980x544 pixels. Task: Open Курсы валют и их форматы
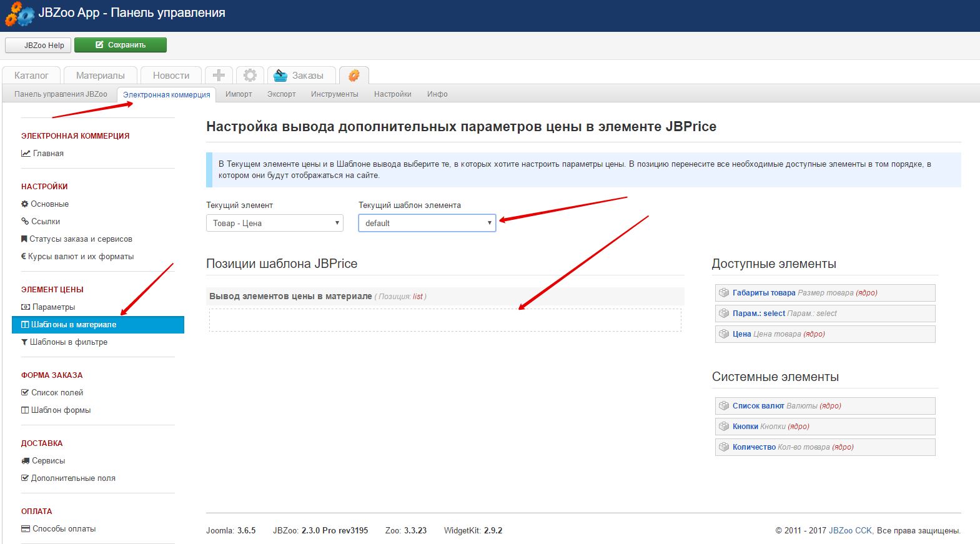(77, 257)
